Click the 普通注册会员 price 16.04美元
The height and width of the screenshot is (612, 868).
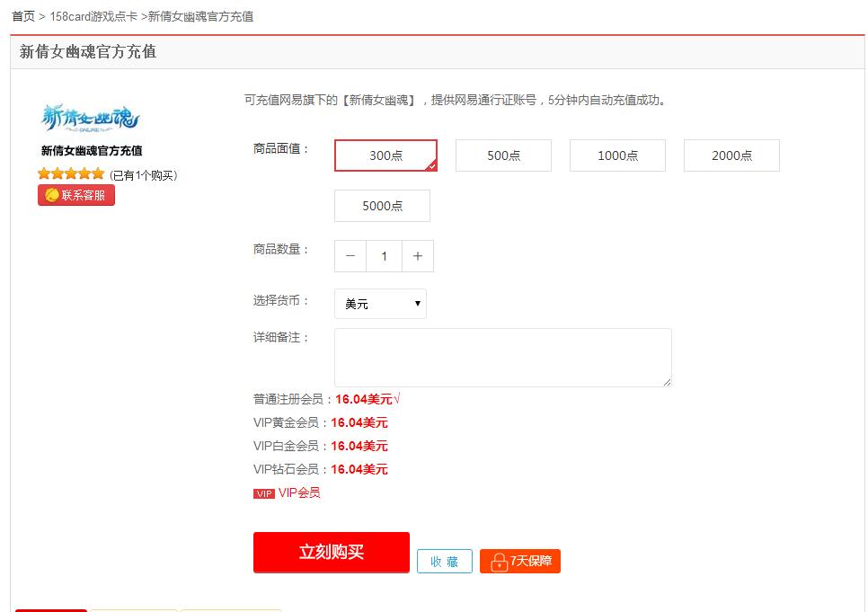coord(364,399)
